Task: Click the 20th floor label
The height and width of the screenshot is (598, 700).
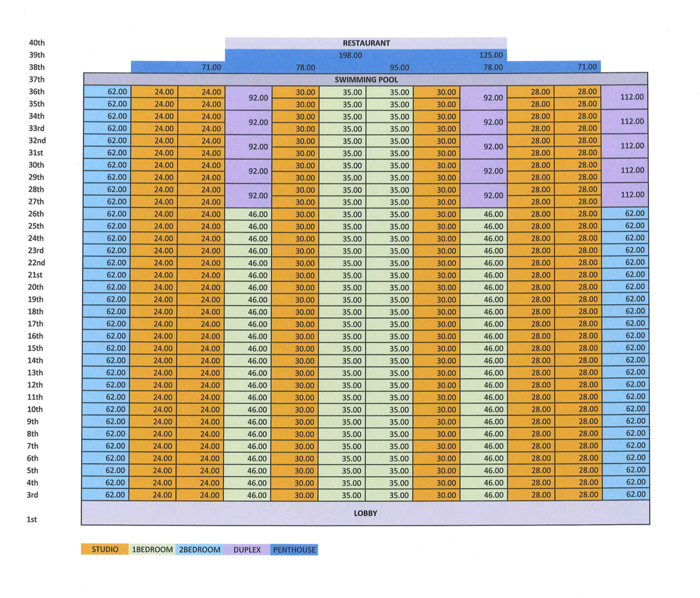Action: (x=36, y=287)
